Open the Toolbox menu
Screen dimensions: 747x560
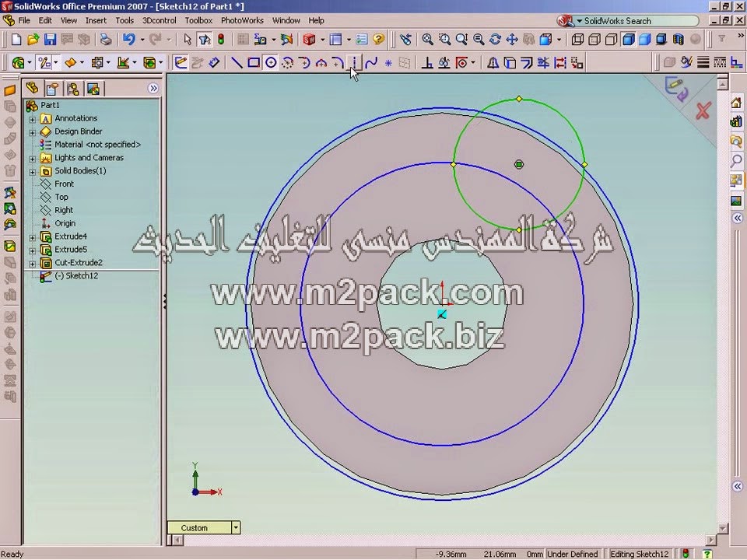198,20
